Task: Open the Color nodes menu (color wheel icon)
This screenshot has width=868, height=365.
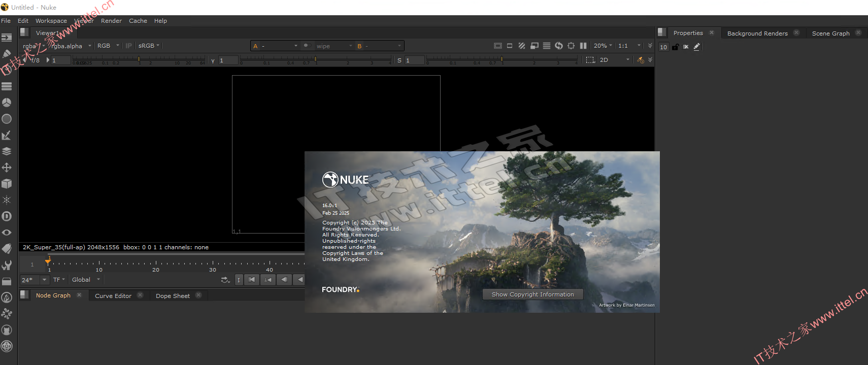Action: point(7,103)
